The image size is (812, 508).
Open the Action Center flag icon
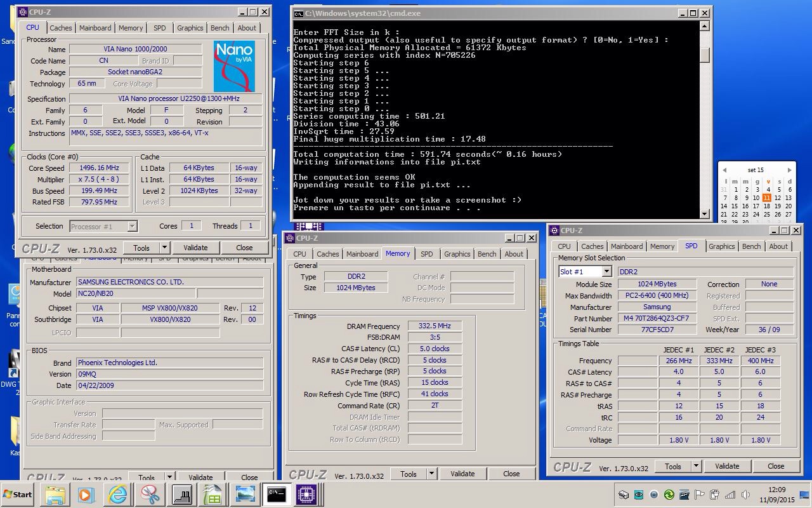pyautogui.click(x=699, y=495)
